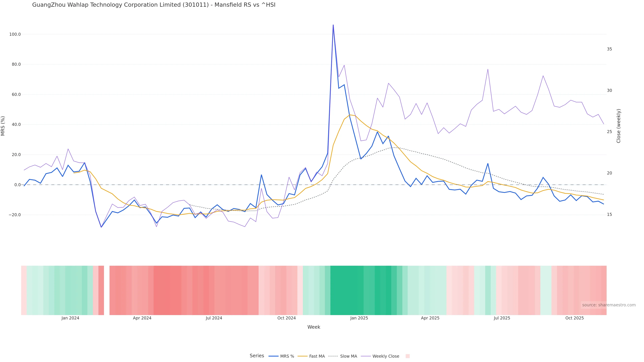Click the blue MRS % legend line icon
Image resolution: width=644 pixels, height=362 pixels.
click(x=274, y=356)
